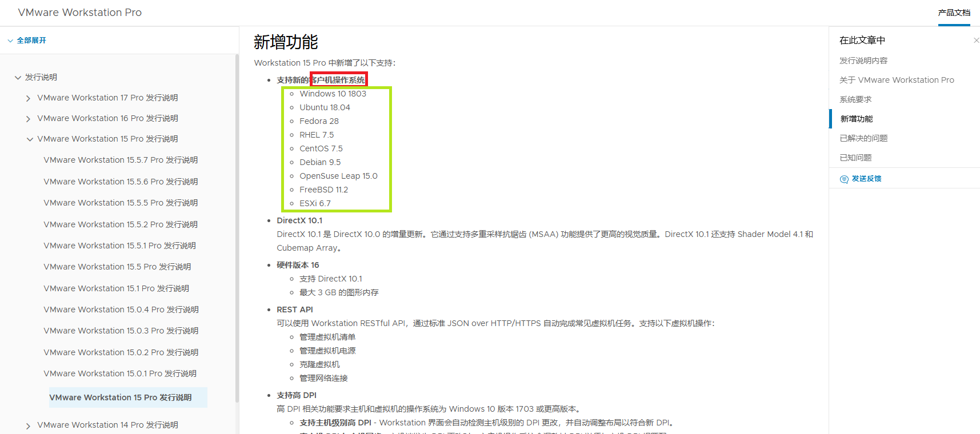The image size is (980, 434).
Task: Click the RHEL 7.5 list item
Action: (317, 135)
